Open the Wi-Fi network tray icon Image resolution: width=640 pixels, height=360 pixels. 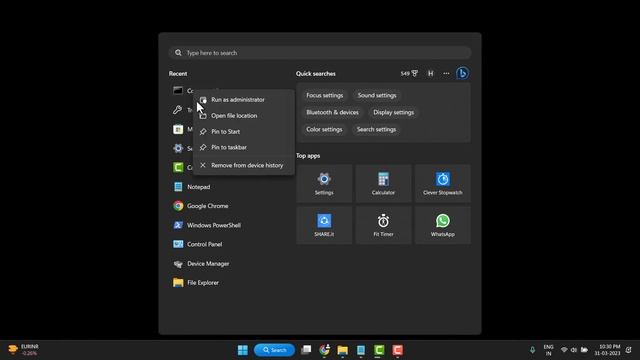coord(564,350)
